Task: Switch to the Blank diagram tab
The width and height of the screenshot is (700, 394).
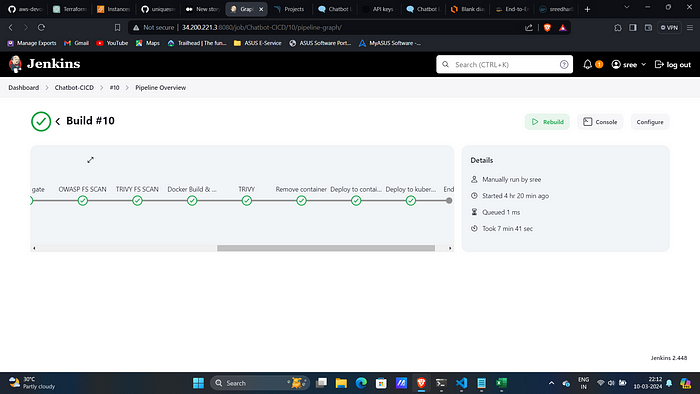Action: tap(468, 9)
